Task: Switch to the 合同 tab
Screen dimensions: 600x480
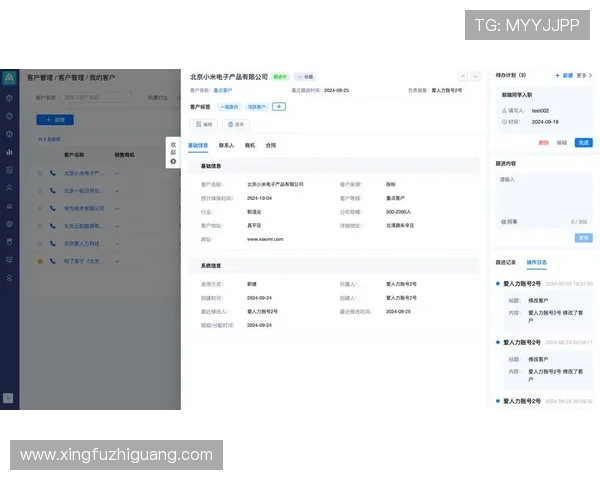Action: (x=271, y=145)
